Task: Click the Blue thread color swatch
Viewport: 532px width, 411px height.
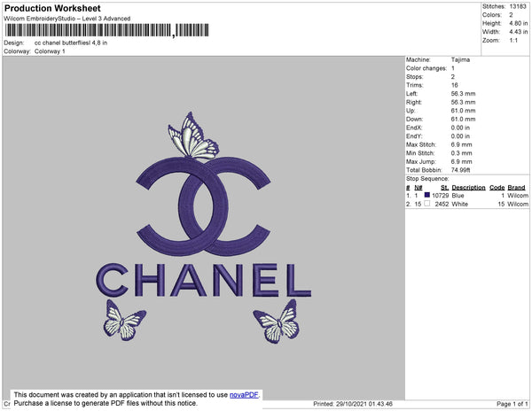Action: [426, 195]
